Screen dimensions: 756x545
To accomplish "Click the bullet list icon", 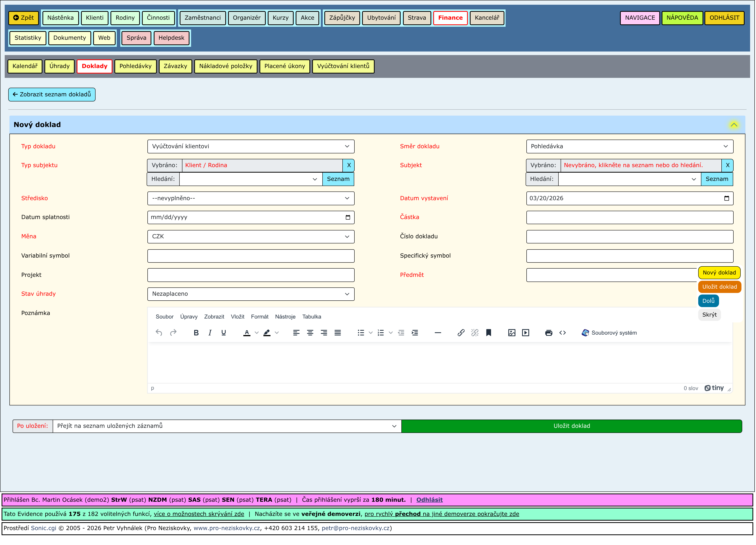I will [x=361, y=333].
